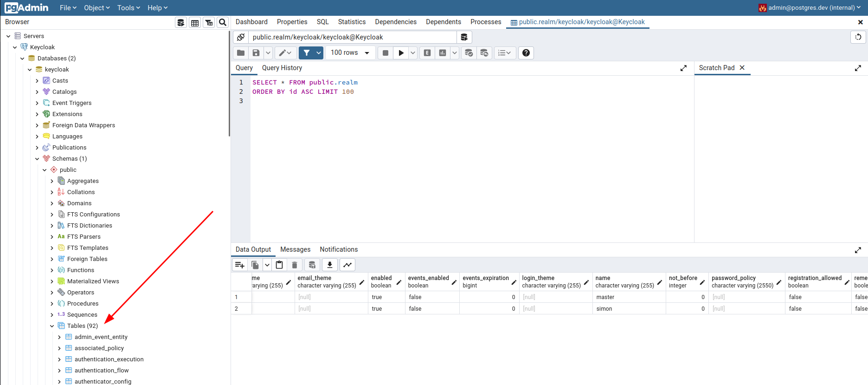The height and width of the screenshot is (385, 868).
Task: Collapse the Tables (92) tree node
Action: pos(52,326)
